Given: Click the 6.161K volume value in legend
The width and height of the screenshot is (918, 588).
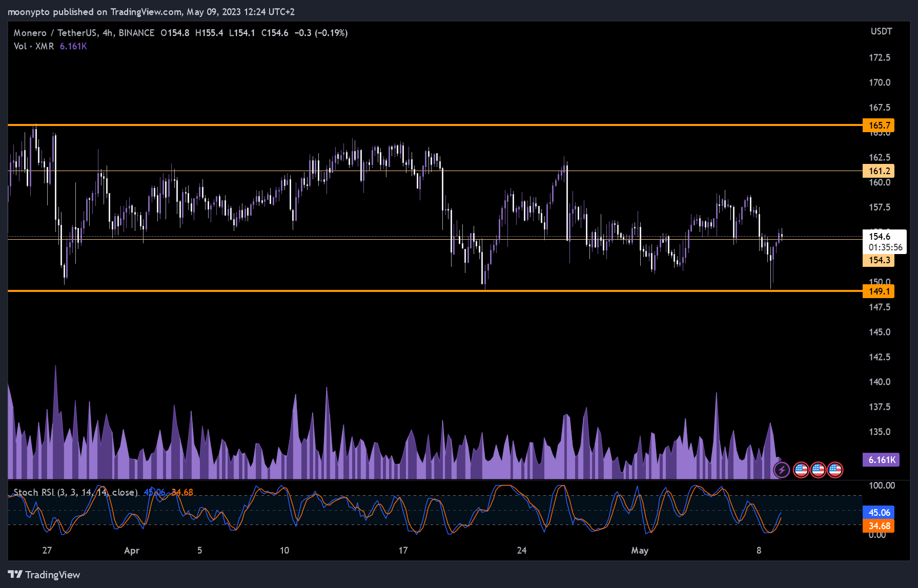Looking at the screenshot, I should 73,46.
